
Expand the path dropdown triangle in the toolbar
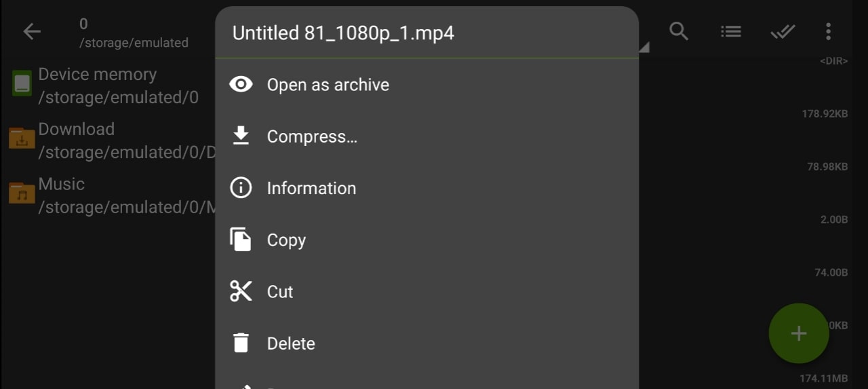point(644,47)
